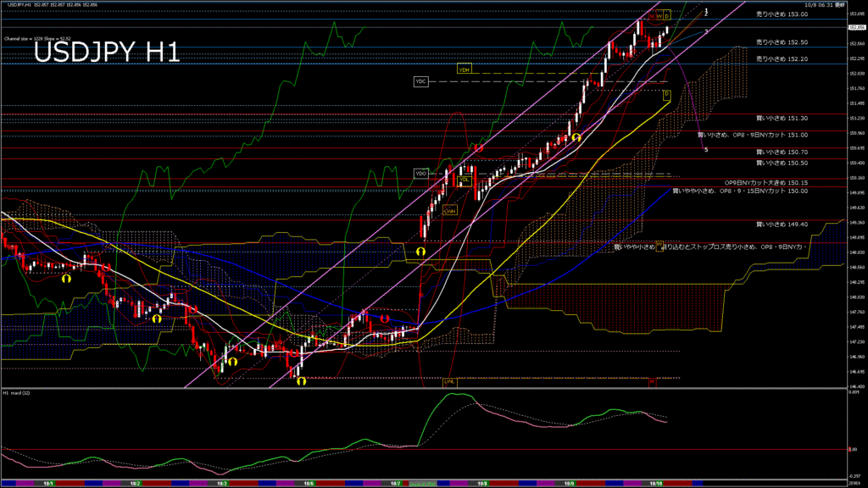Click the USDJPY H1 chart title
The image size is (868, 488).
click(x=106, y=53)
